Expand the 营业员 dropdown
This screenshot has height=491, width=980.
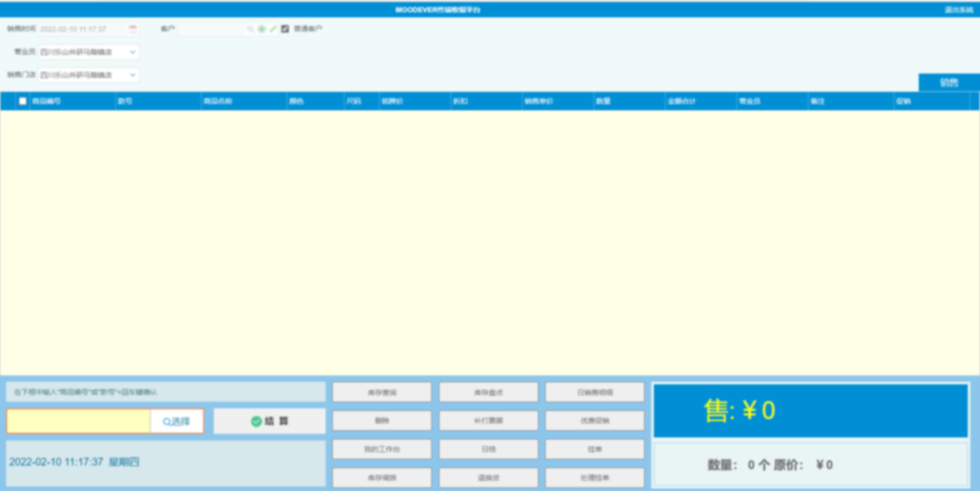(132, 52)
